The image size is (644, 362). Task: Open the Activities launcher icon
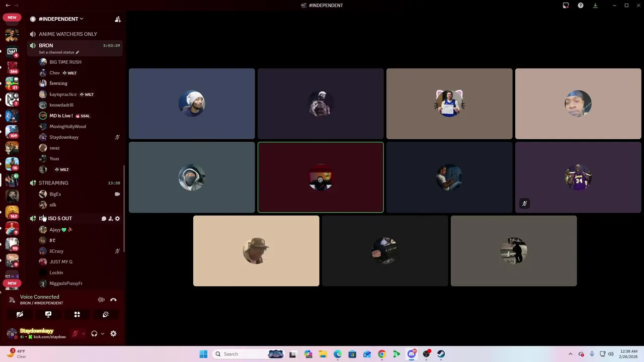77,314
